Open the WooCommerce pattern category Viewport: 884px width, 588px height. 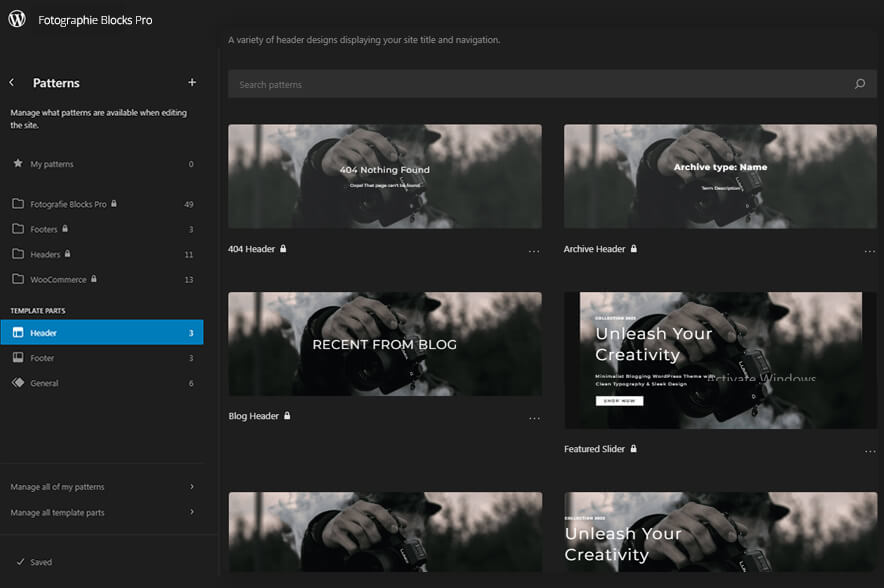(x=60, y=278)
